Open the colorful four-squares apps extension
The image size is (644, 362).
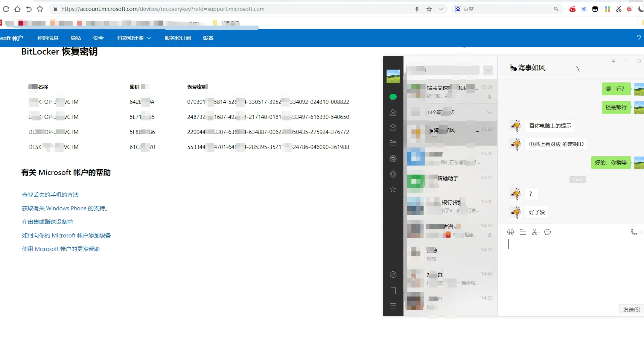pos(607,9)
